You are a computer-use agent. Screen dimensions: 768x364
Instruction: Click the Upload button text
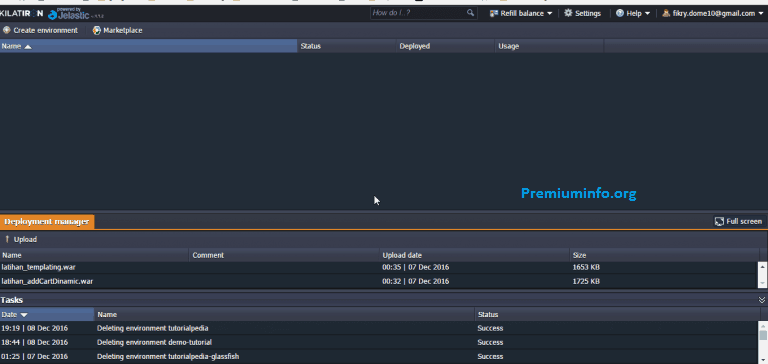[x=25, y=240]
